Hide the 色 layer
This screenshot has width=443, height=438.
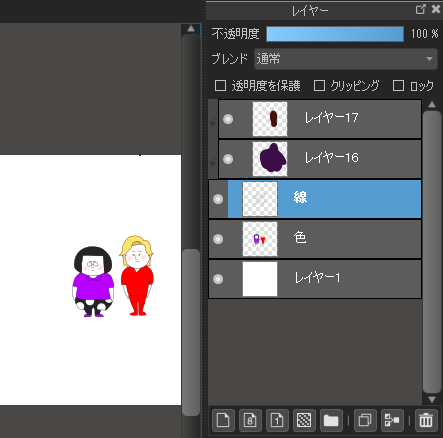[x=218, y=239]
